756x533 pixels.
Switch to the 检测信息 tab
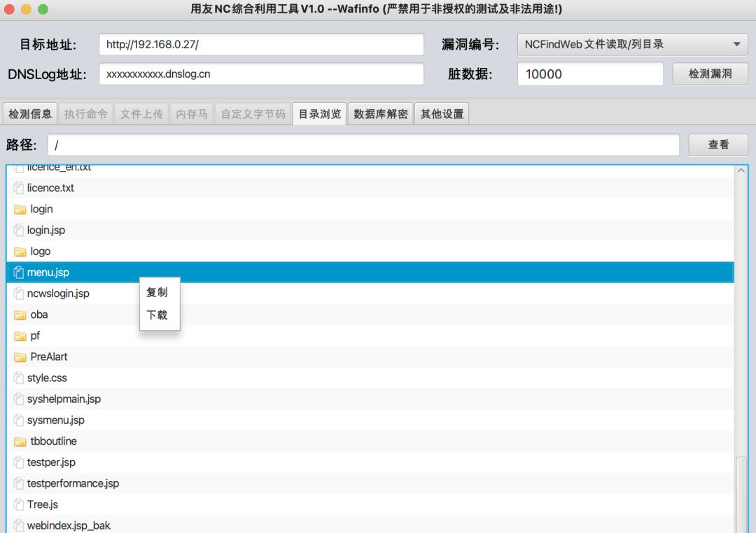30,114
